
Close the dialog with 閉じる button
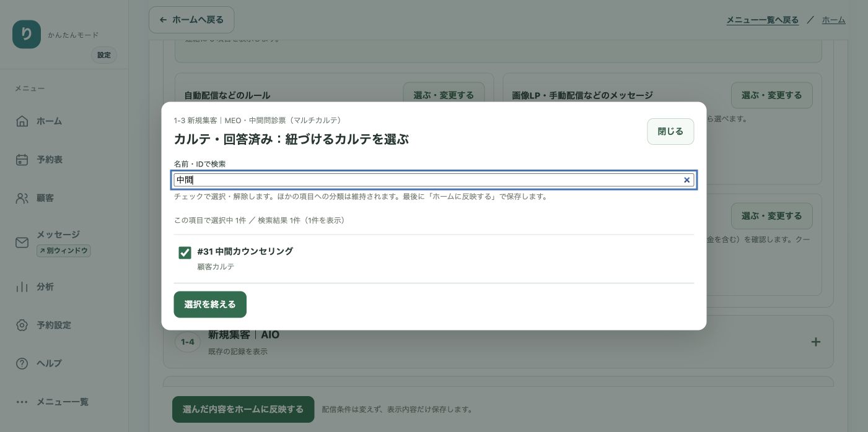[670, 131]
